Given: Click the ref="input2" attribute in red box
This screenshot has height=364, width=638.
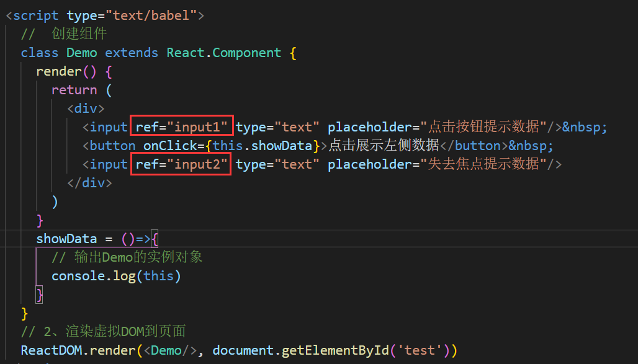Looking at the screenshot, I should (181, 164).
